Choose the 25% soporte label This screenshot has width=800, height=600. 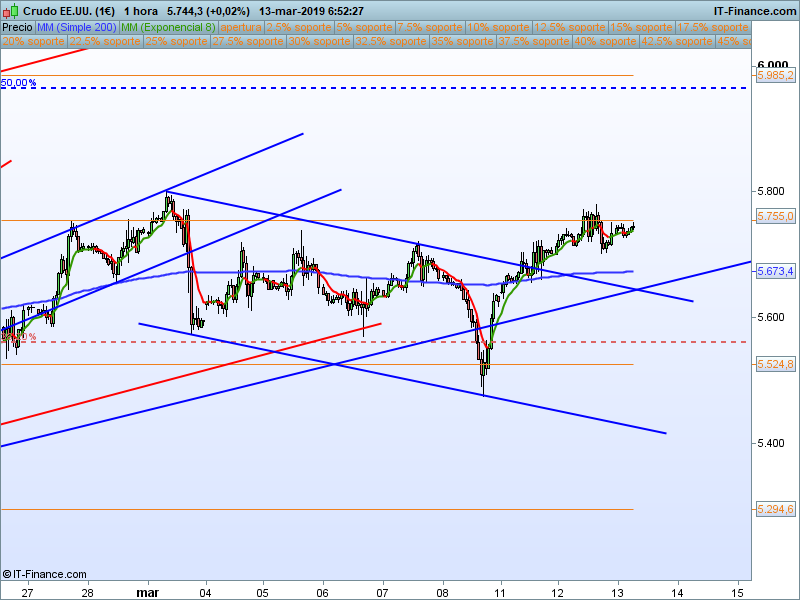pos(177,41)
